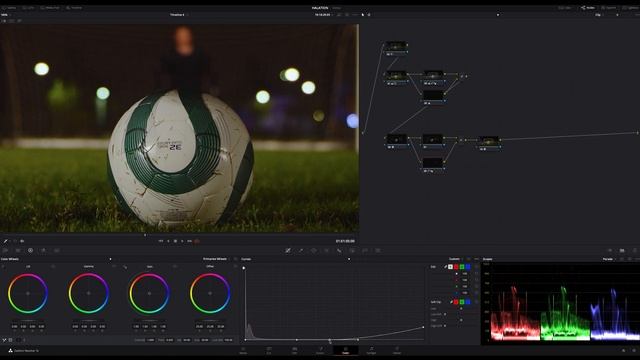Viewport: 640px width, 360px height.
Task: Switch to the Media page tab
Action: pyautogui.click(x=243, y=350)
